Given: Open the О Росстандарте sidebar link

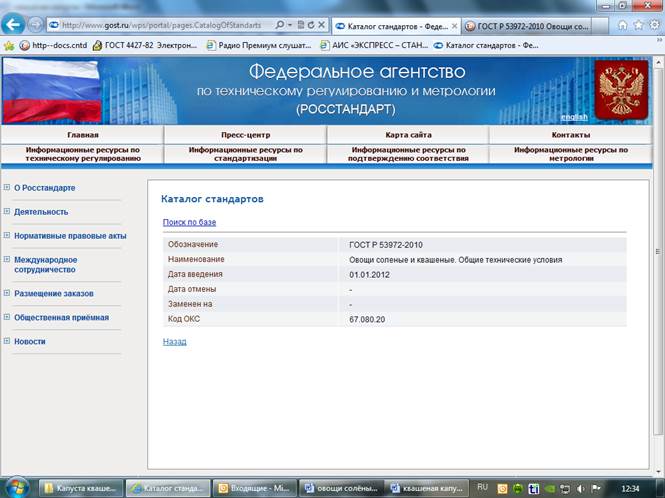Looking at the screenshot, I should (45, 188).
